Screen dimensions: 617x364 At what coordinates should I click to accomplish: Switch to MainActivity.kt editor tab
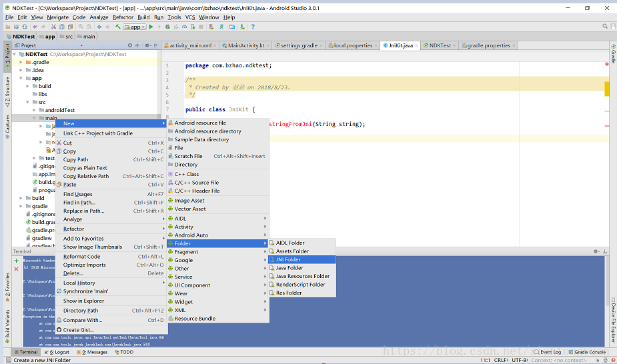point(246,45)
